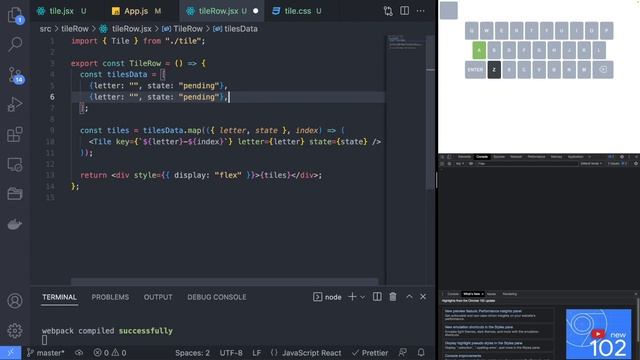Open the editor More Actions ellipsis

420,11
